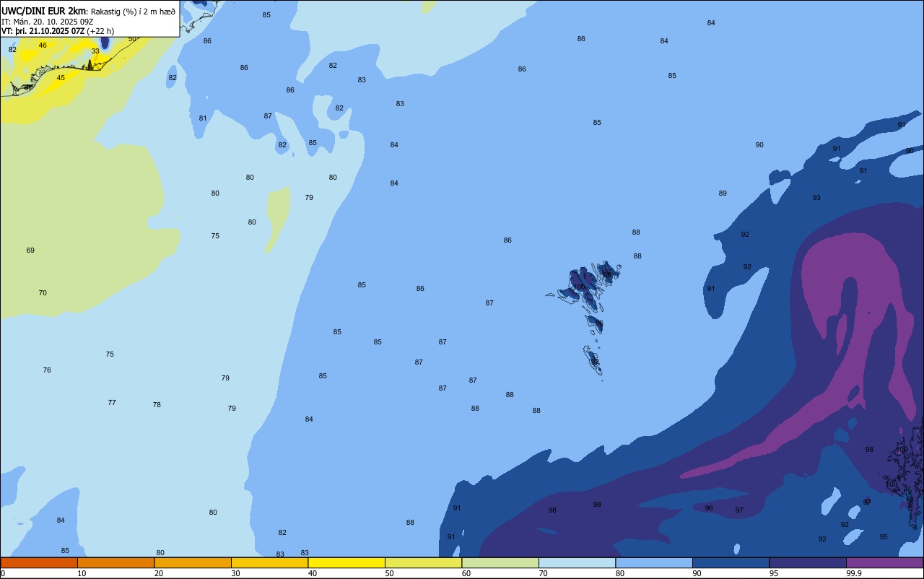Click the map value '77'
Image resolution: width=924 pixels, height=579 pixels.
click(112, 403)
